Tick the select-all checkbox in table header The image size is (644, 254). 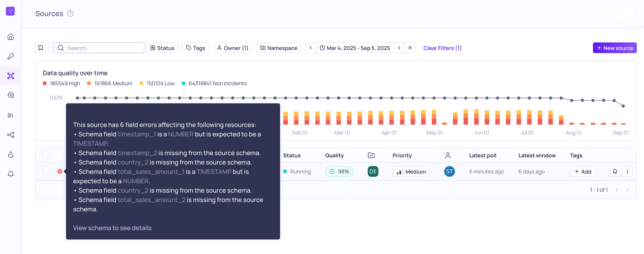pyautogui.click(x=47, y=155)
